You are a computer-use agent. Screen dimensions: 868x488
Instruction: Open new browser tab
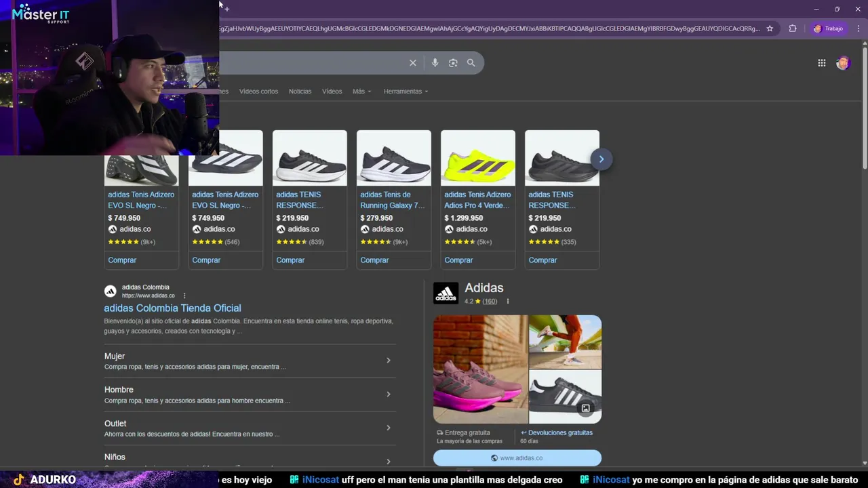coord(226,8)
